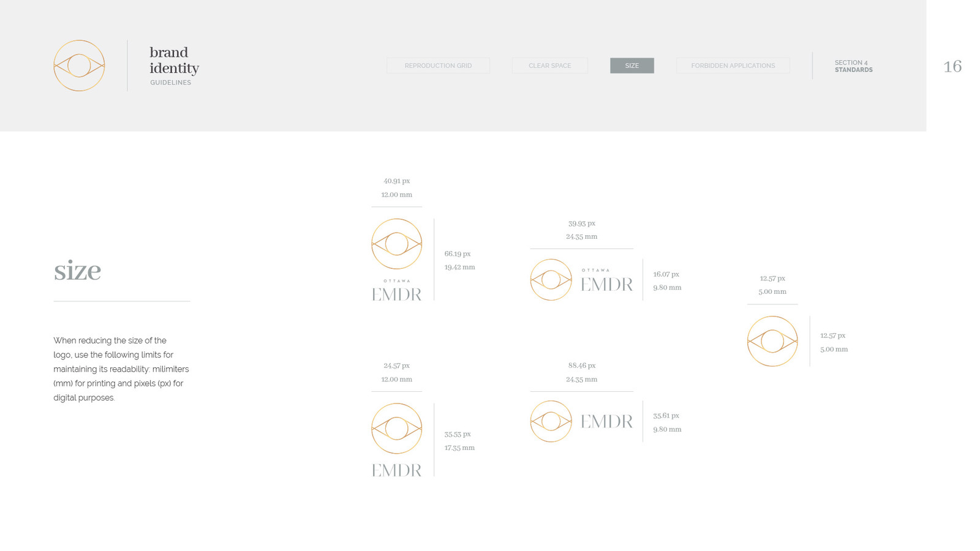Open the Forbidden Applications tab

coord(733,66)
